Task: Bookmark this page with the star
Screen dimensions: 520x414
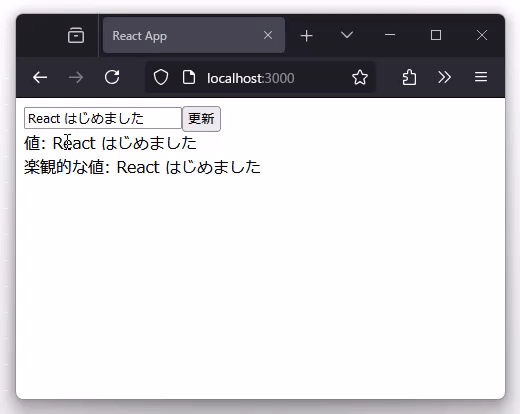Action: tap(360, 77)
